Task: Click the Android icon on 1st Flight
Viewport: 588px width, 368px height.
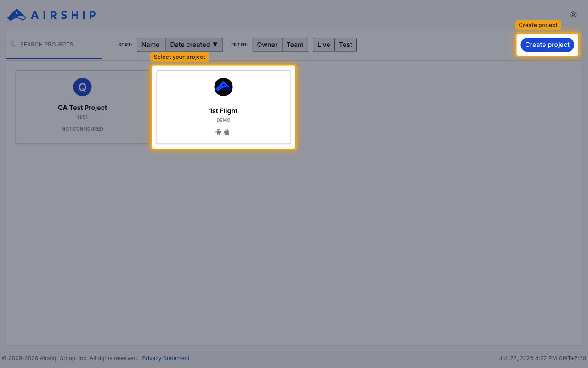Action: 219,132
